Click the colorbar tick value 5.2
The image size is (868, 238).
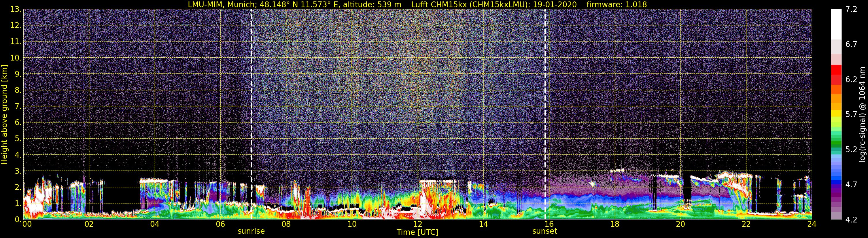click(851, 149)
